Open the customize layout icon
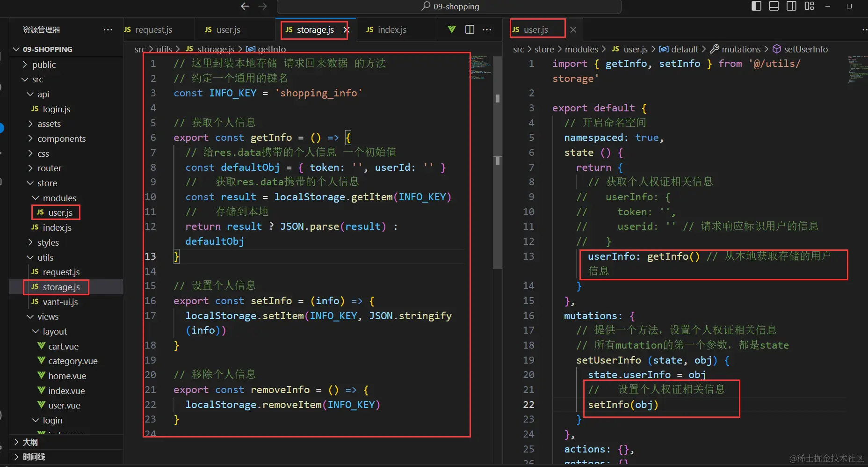Screen dimensions: 868x467 pos(809,6)
